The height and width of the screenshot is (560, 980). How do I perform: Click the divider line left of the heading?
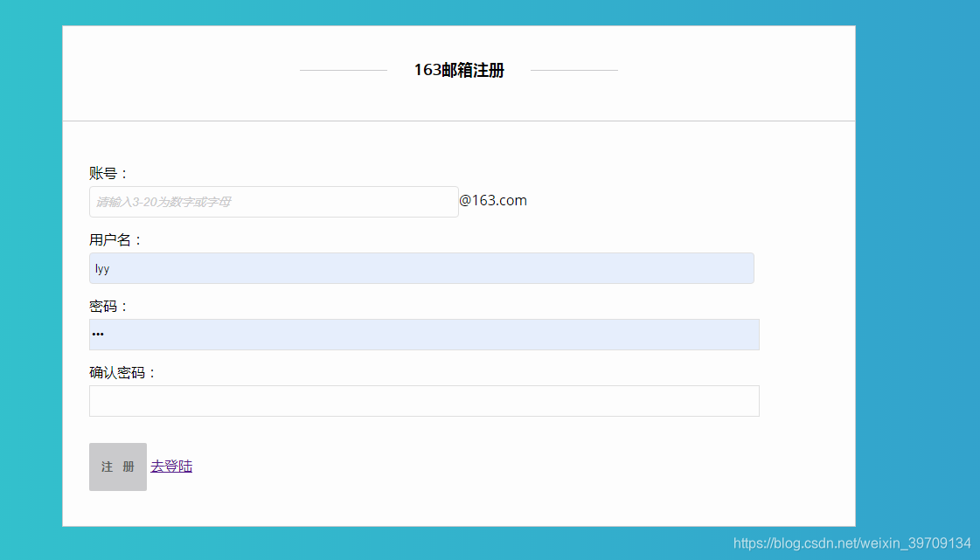343,70
